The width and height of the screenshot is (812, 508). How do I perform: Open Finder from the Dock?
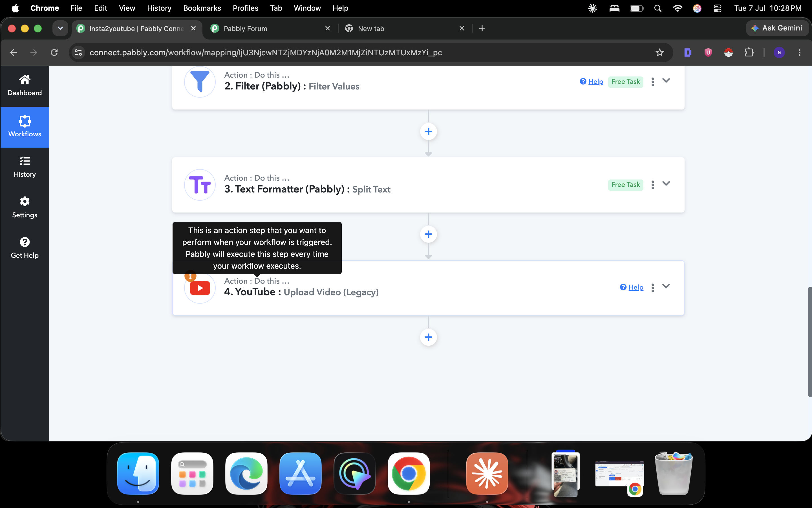(x=138, y=473)
